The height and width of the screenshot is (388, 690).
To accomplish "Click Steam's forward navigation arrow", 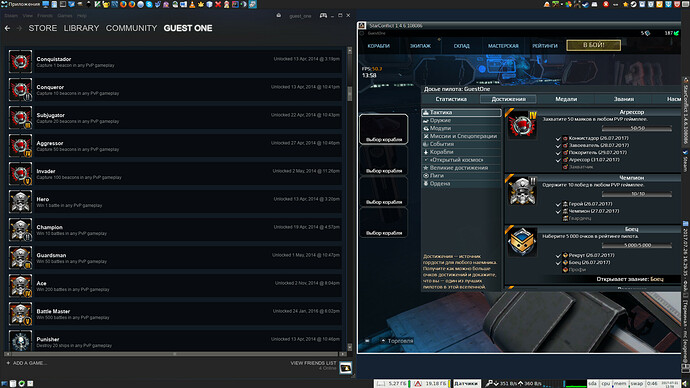I will pyautogui.click(x=19, y=28).
